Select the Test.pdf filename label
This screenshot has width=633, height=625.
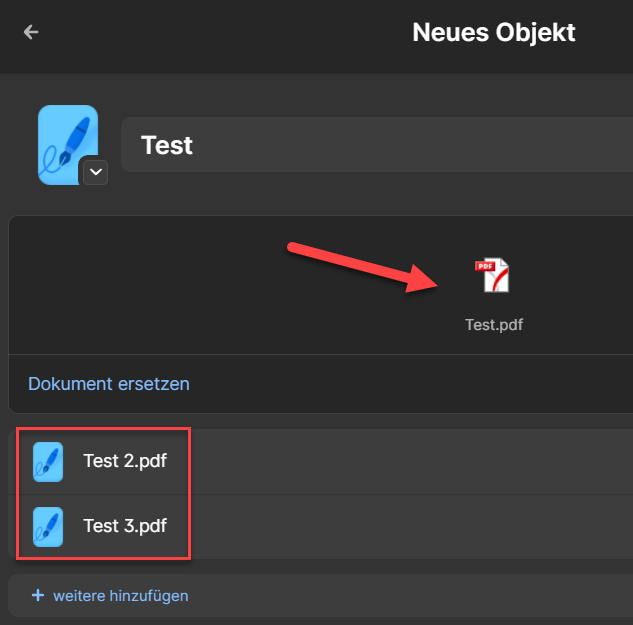[494, 324]
